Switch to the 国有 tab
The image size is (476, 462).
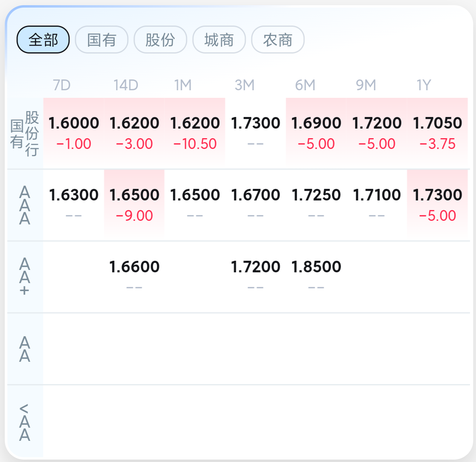pyautogui.click(x=102, y=40)
